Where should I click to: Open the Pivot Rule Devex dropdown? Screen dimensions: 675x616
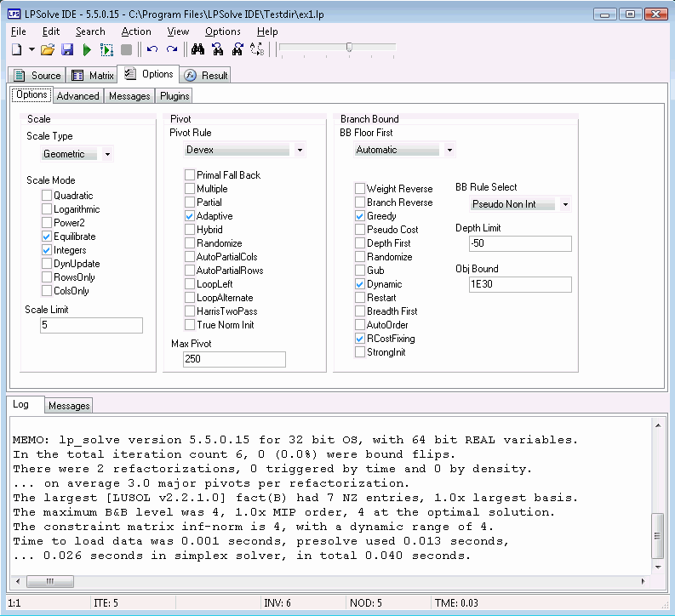pos(300,150)
